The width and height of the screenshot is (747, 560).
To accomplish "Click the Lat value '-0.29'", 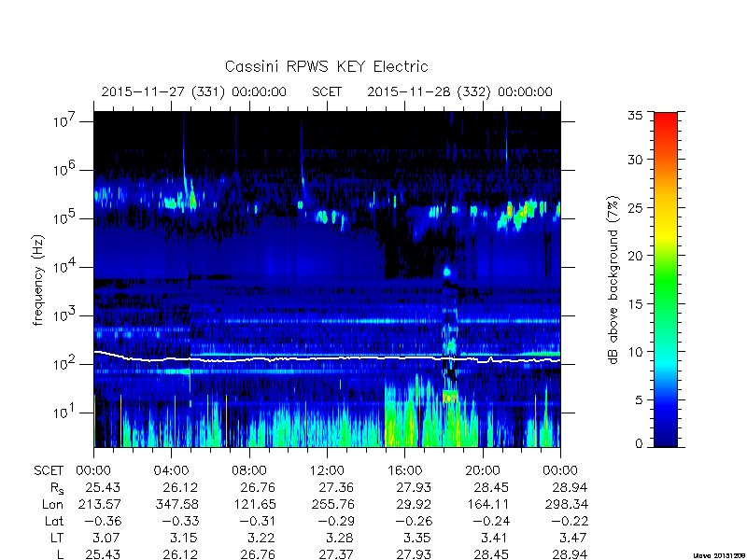I will 336,522.
